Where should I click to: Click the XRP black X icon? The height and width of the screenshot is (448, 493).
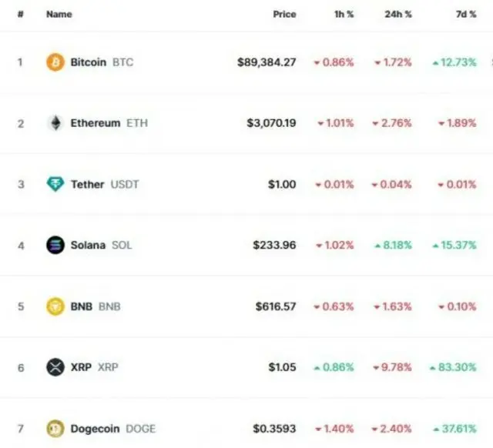click(55, 367)
